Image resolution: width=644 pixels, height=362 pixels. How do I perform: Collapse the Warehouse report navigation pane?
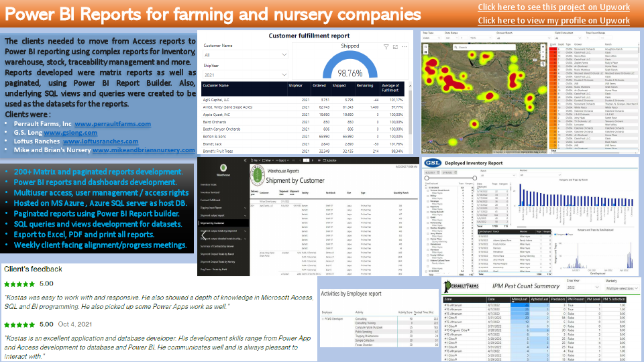click(246, 160)
